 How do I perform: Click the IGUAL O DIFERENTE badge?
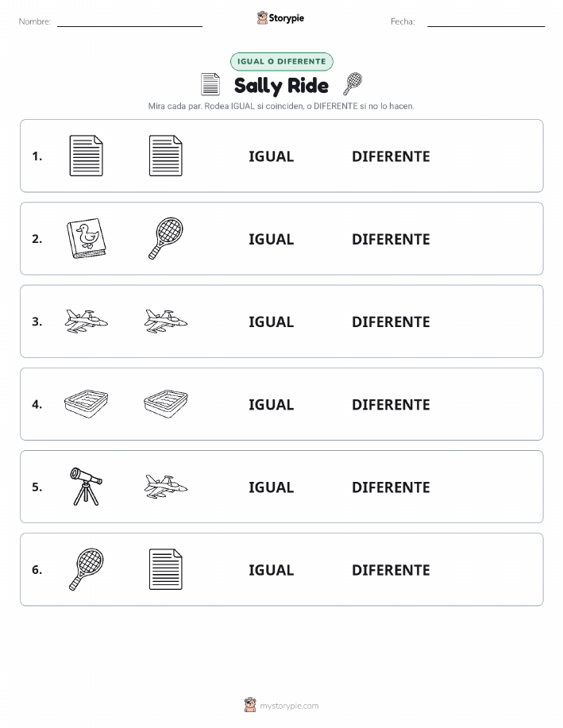[x=281, y=61]
